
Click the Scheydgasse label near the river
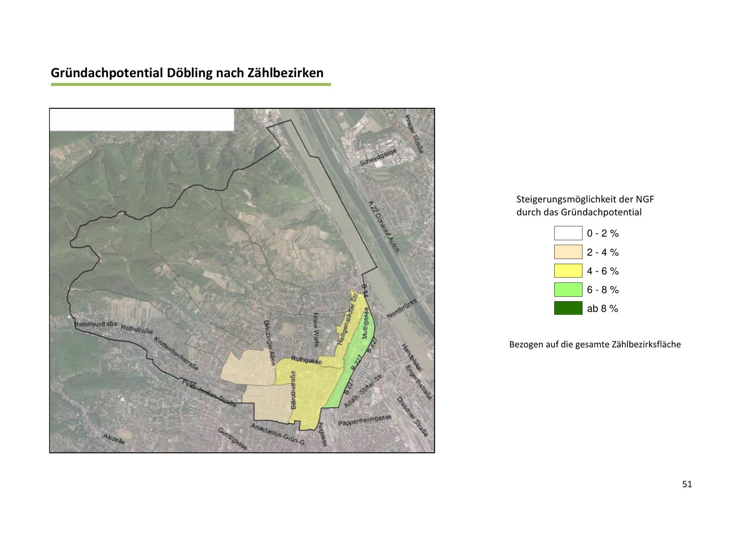click(378, 157)
